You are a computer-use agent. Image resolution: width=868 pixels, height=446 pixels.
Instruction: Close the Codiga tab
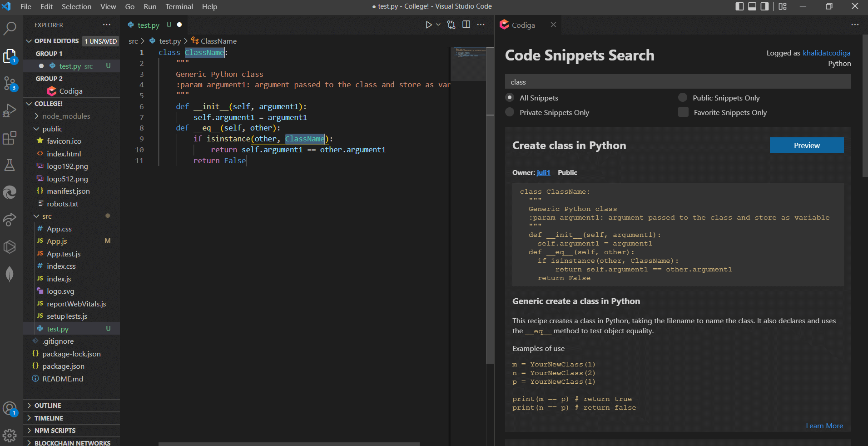(x=553, y=25)
